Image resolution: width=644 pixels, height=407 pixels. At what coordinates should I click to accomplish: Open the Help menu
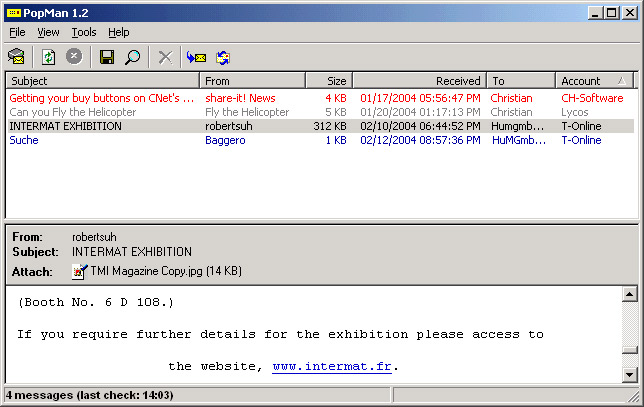(x=119, y=32)
